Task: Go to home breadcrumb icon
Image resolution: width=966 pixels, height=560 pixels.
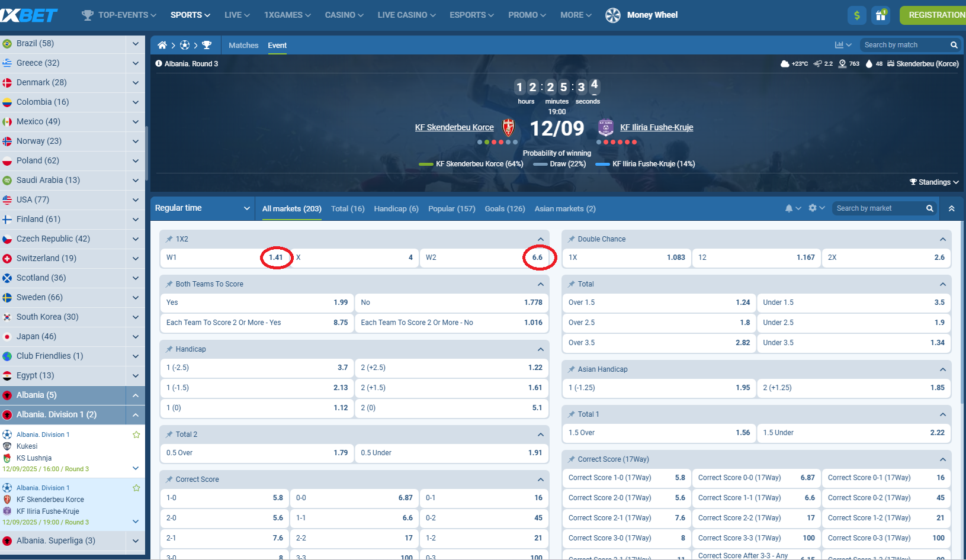Action: point(162,45)
